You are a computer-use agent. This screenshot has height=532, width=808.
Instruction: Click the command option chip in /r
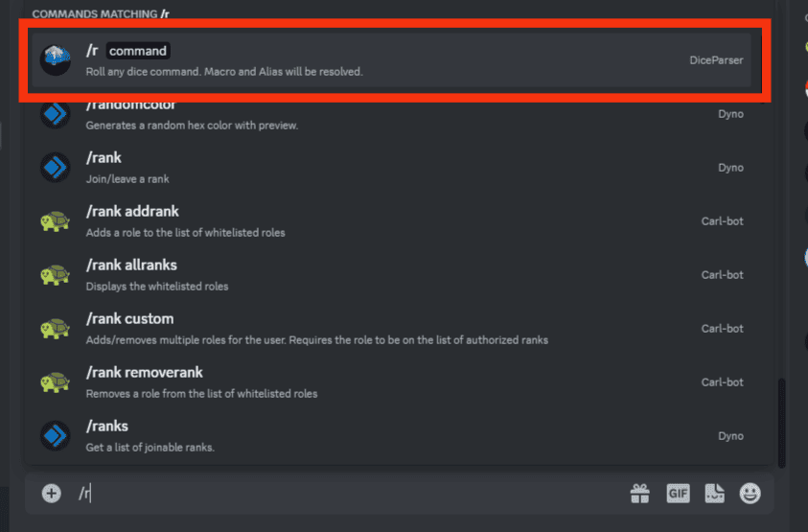tap(138, 51)
